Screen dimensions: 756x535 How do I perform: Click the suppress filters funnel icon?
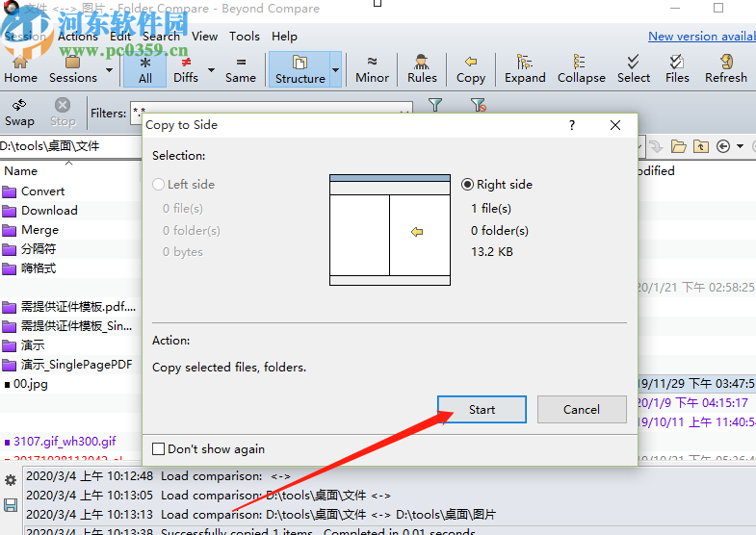point(478,105)
